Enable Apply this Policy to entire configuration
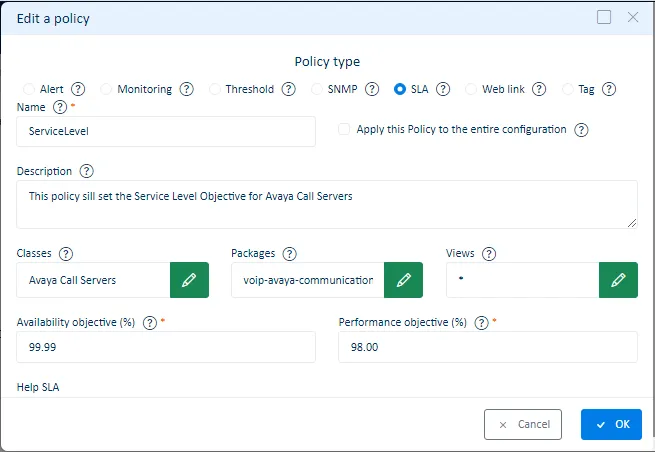This screenshot has height=452, width=655. point(344,130)
